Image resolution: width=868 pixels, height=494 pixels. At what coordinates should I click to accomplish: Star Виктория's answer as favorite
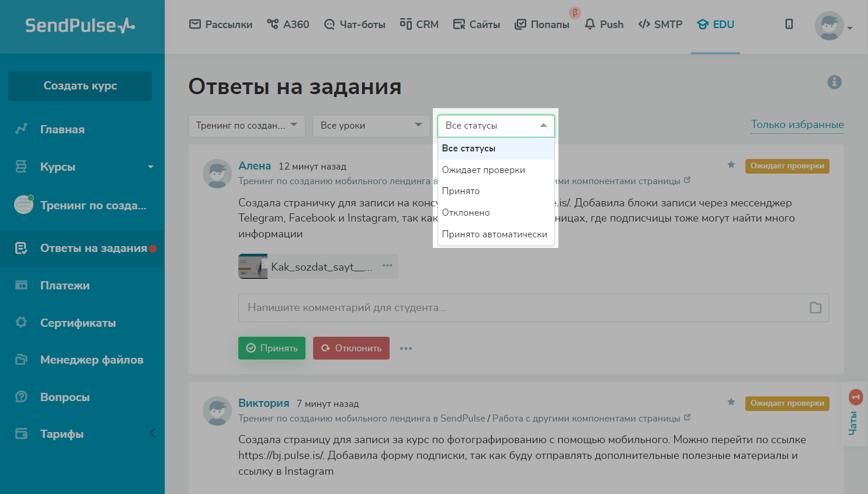pos(731,402)
